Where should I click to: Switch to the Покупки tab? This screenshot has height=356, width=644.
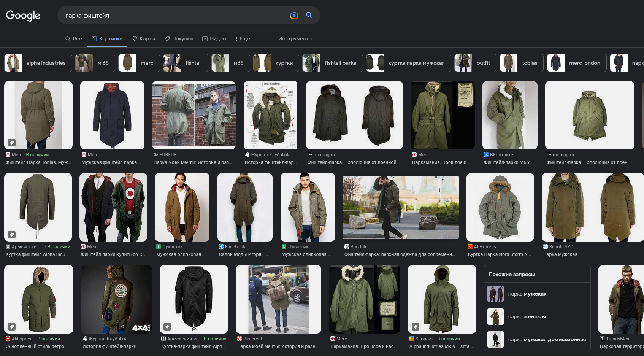click(x=179, y=38)
